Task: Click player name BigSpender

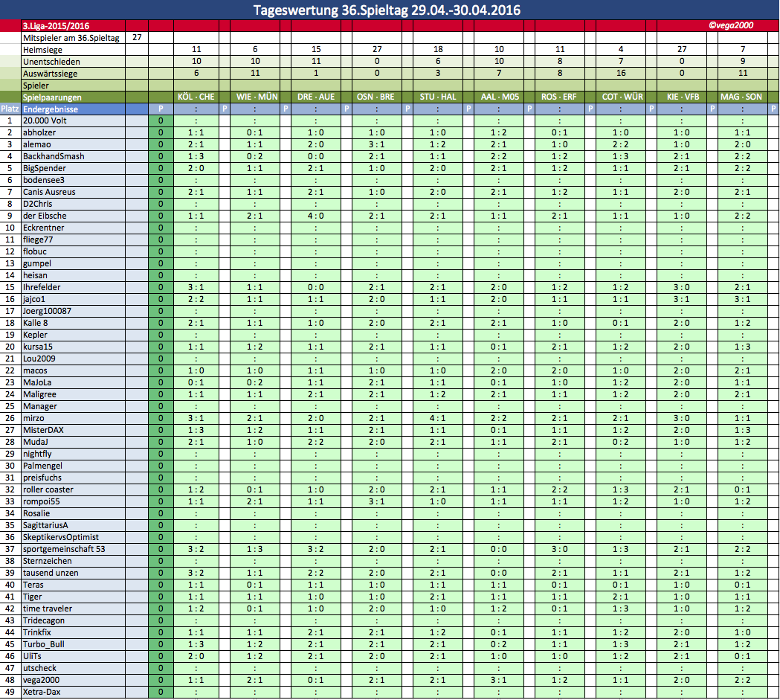Action: coord(45,169)
